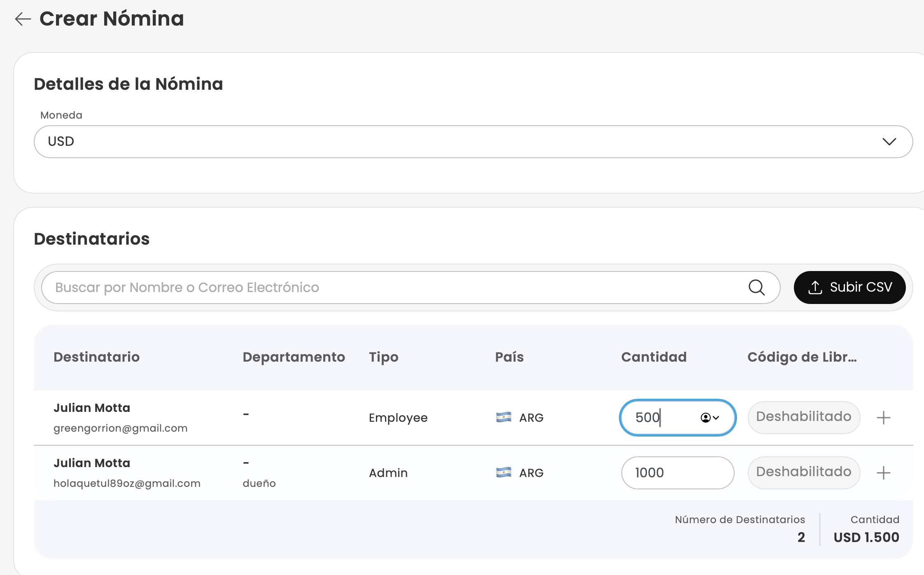This screenshot has height=575, width=924.
Task: Click the 500 amount input field
Action: point(659,418)
